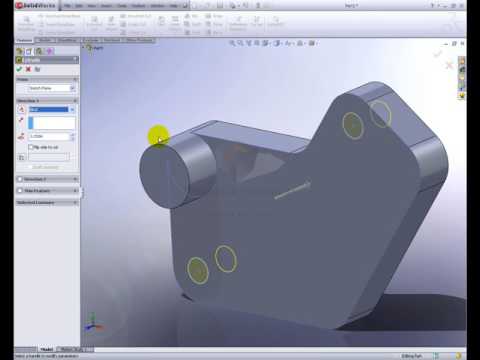This screenshot has width=480, height=360.
Task: Open the Edit menu
Action: coord(79,6)
